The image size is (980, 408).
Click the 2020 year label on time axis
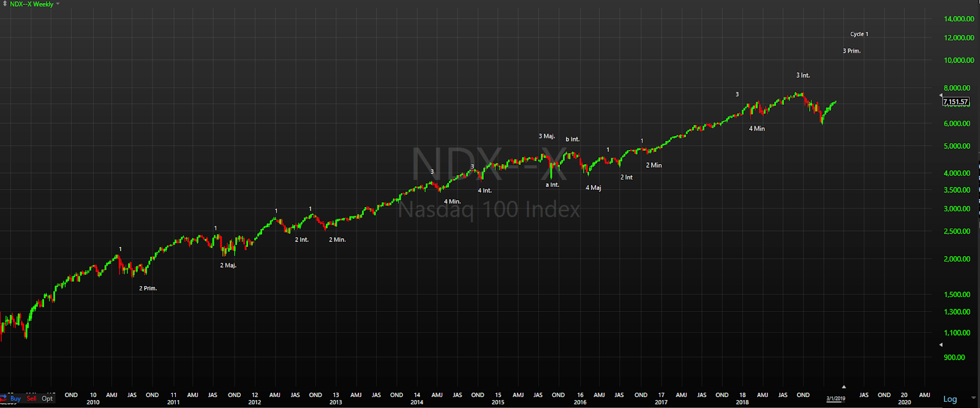coord(904,402)
